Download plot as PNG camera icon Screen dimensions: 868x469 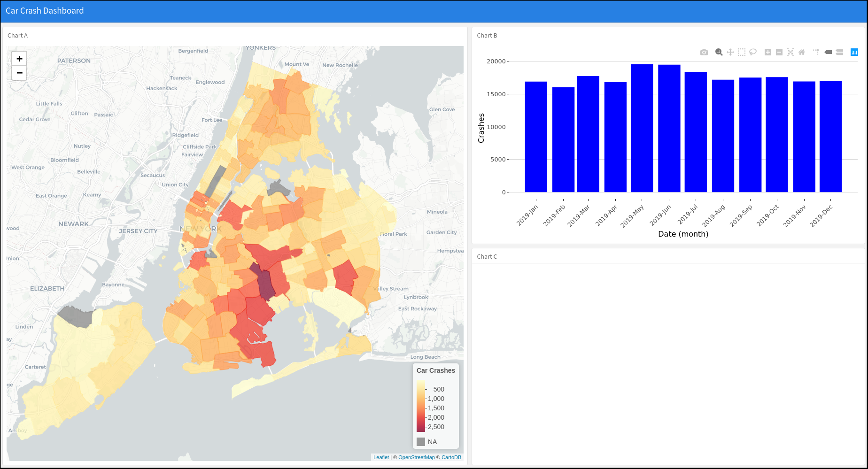[x=704, y=52]
